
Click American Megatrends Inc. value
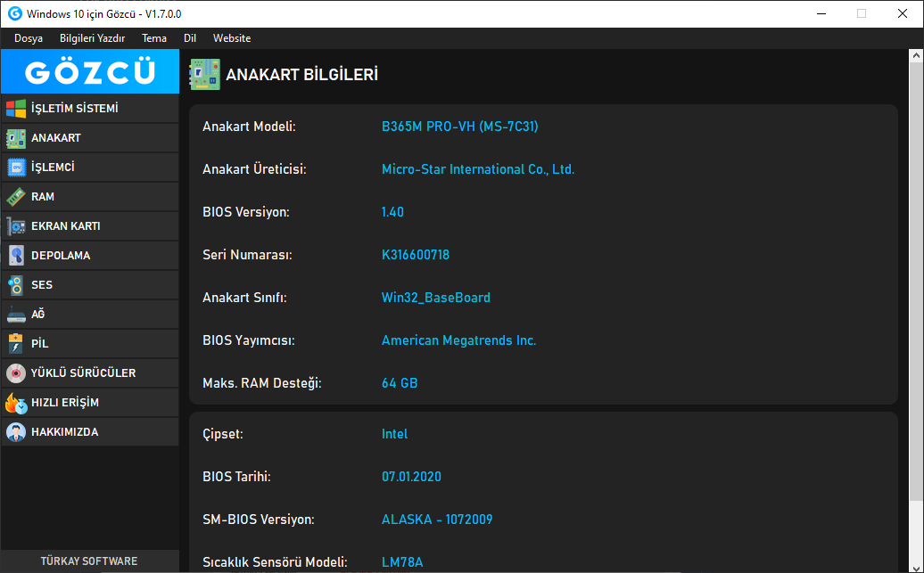[459, 340]
